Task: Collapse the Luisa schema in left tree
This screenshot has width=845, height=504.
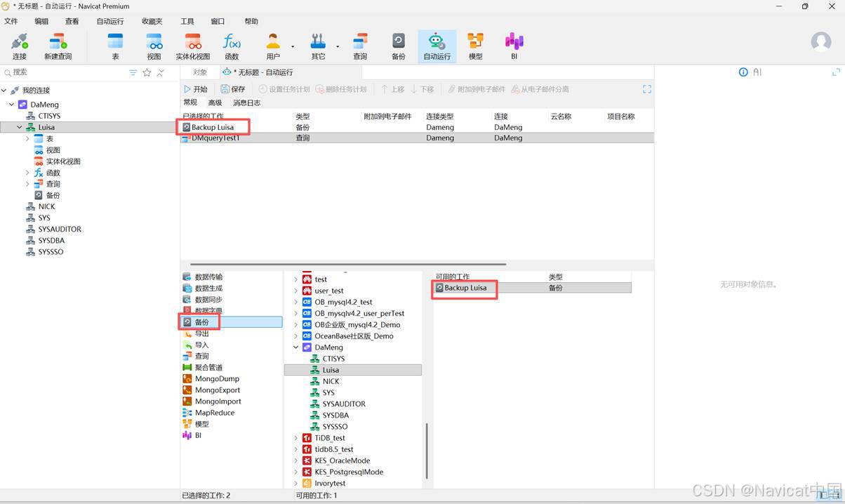Action: (20, 127)
